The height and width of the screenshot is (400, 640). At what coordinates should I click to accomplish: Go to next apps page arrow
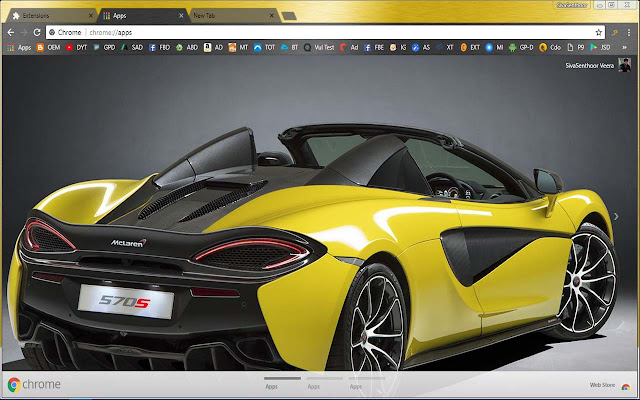click(x=616, y=216)
